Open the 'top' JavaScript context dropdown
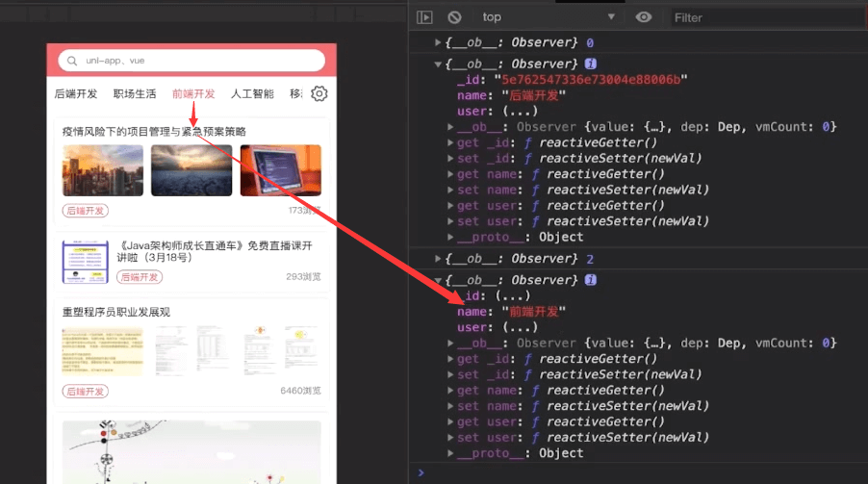Image resolution: width=868 pixels, height=484 pixels. (549, 17)
